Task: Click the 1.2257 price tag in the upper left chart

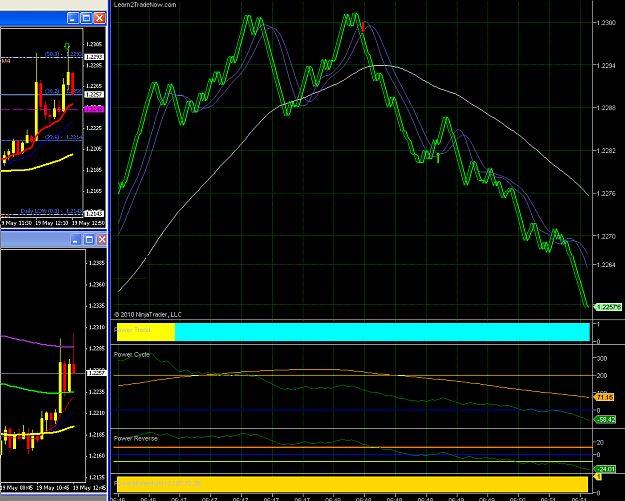Action: point(94,94)
